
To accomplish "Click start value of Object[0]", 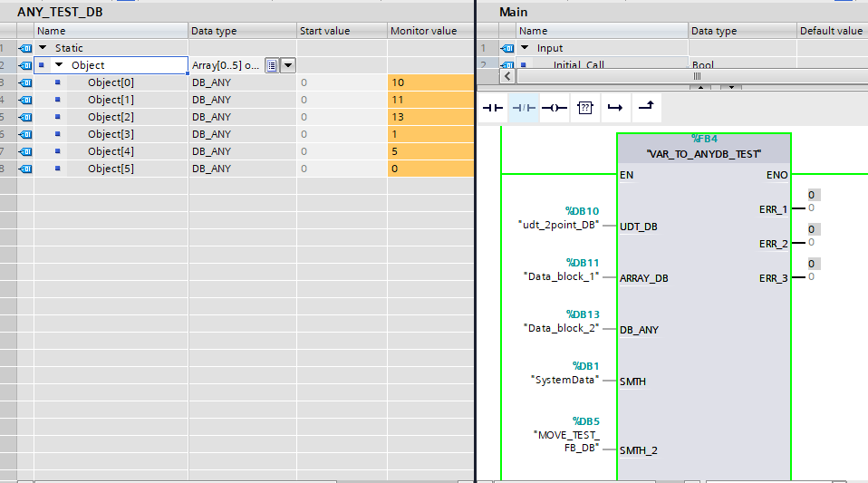I will 342,82.
